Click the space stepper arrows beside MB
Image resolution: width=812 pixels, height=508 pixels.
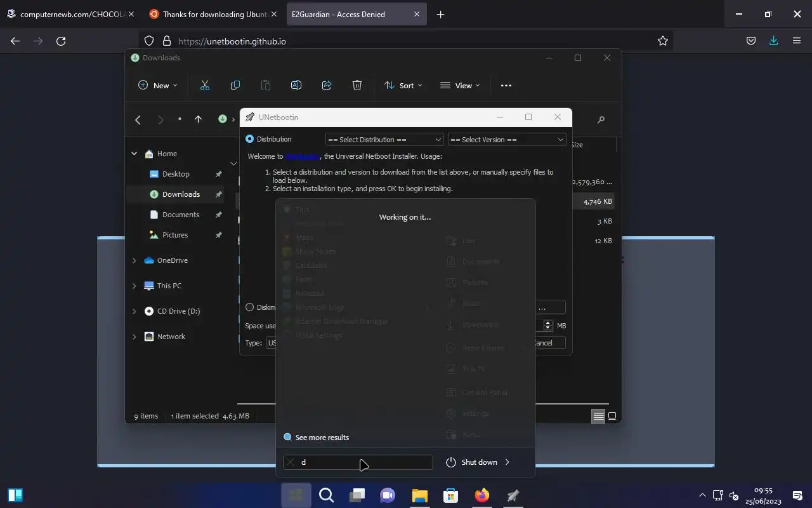pos(548,325)
